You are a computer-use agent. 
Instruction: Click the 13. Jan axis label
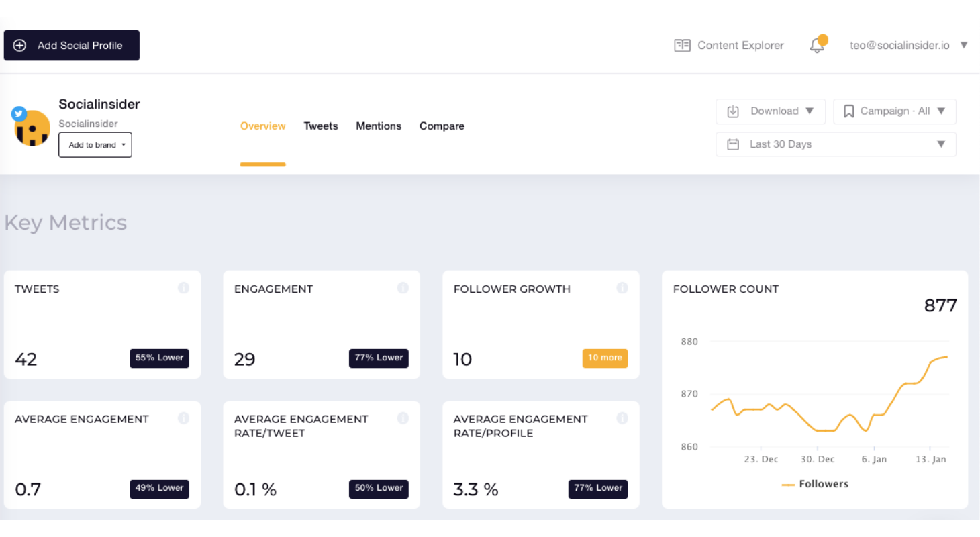tap(931, 460)
